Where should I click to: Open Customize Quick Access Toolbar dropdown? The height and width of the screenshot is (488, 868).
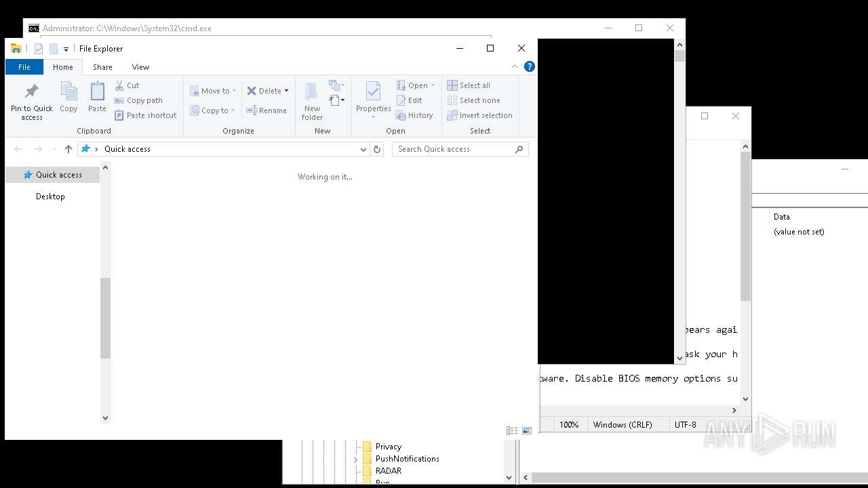(66, 49)
